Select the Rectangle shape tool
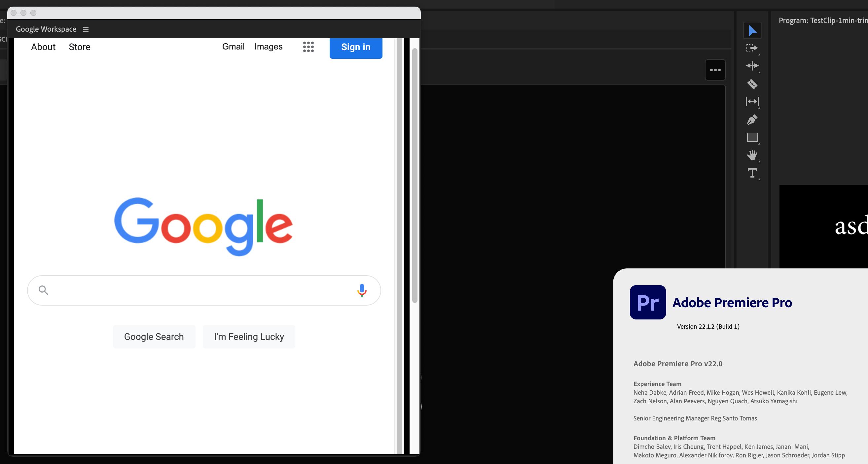 coord(752,137)
